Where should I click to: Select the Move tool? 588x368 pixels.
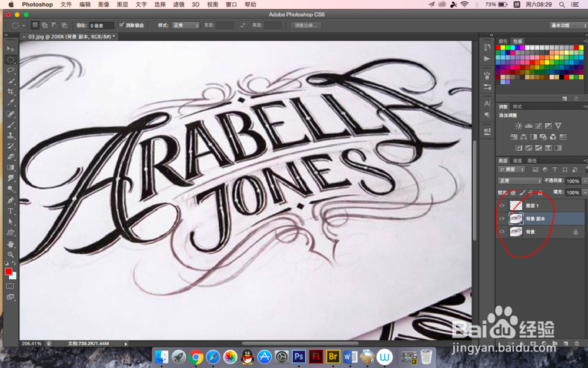[11, 49]
